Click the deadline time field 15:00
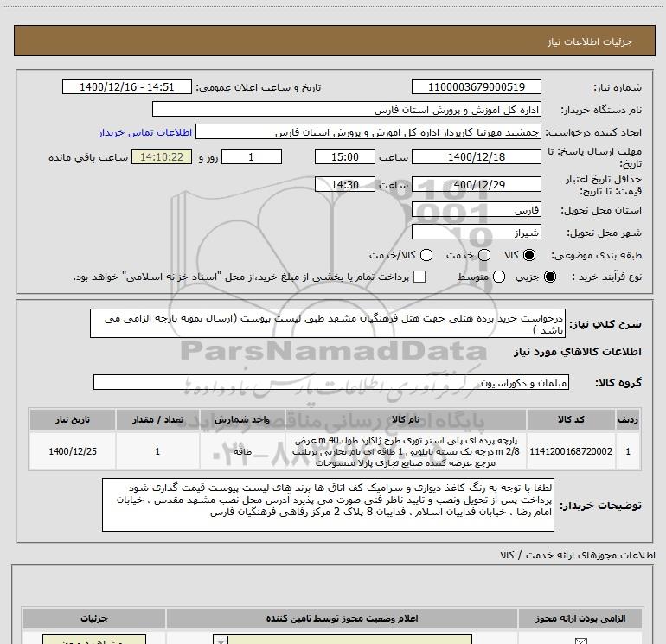Viewport: 666px width, 644px height. (345, 157)
